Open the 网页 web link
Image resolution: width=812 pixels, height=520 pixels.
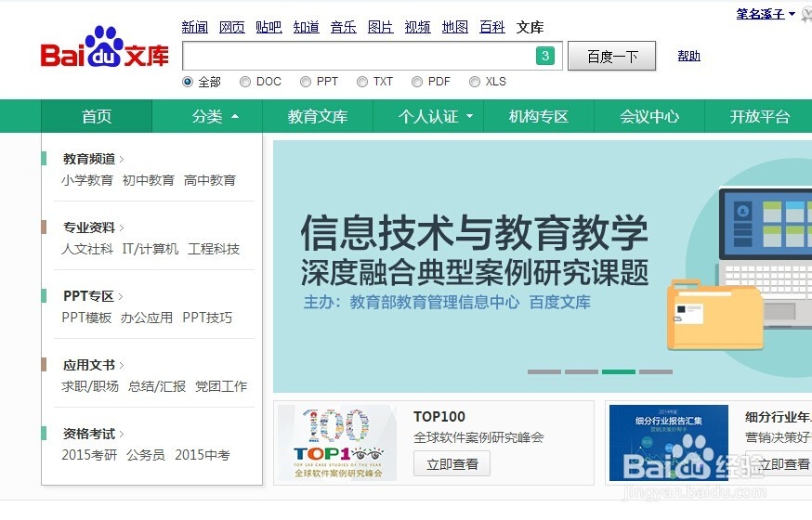click(232, 27)
